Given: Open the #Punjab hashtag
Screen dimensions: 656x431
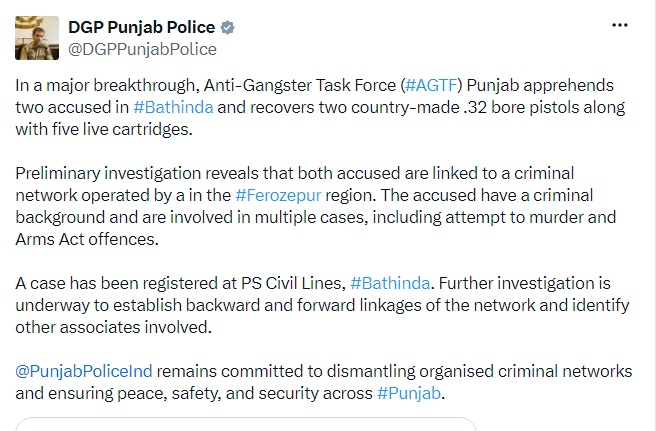Looking at the screenshot, I should coord(409,393).
